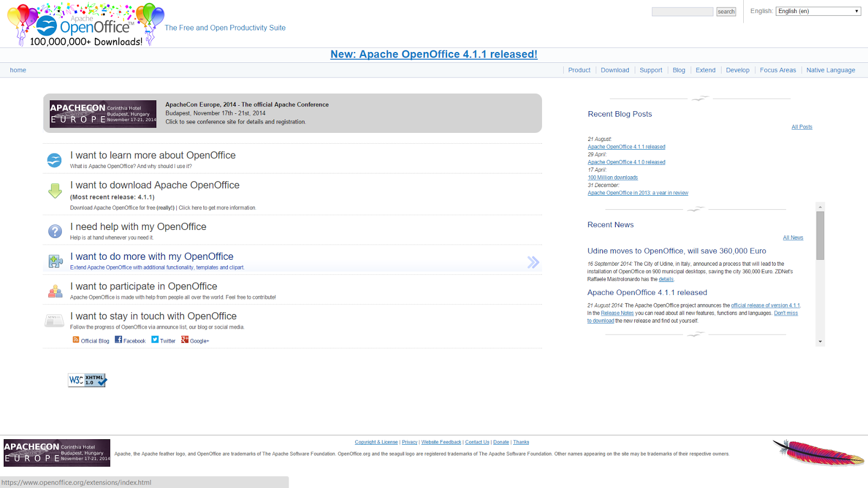868x488 pixels.
Task: Click the search button
Action: (x=726, y=11)
